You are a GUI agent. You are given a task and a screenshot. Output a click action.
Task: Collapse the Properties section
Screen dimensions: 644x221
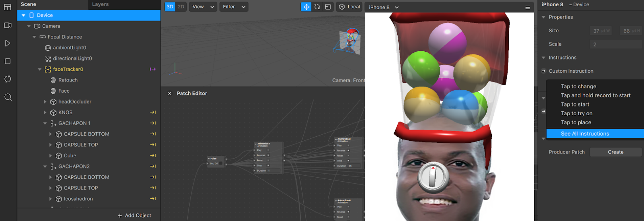point(543,17)
